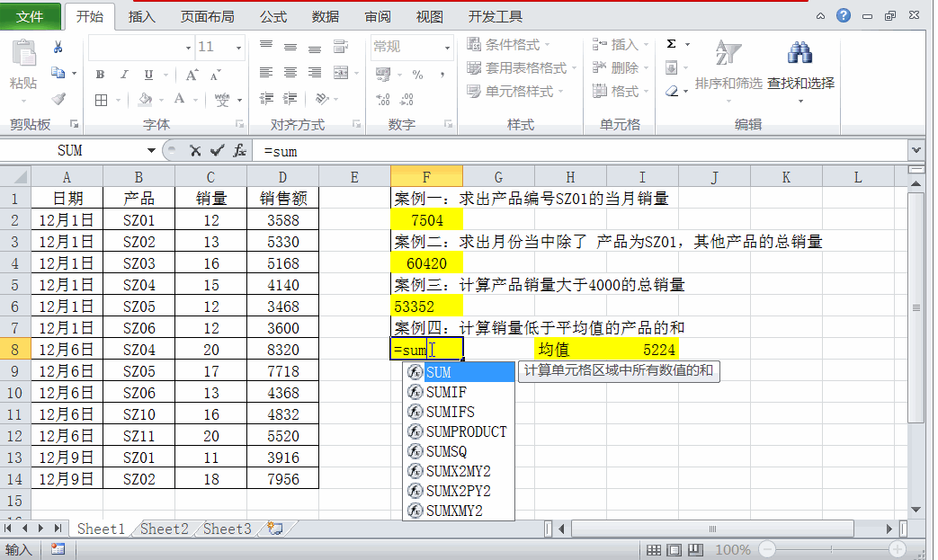
Task: Apply accounting number format
Action: (383, 74)
